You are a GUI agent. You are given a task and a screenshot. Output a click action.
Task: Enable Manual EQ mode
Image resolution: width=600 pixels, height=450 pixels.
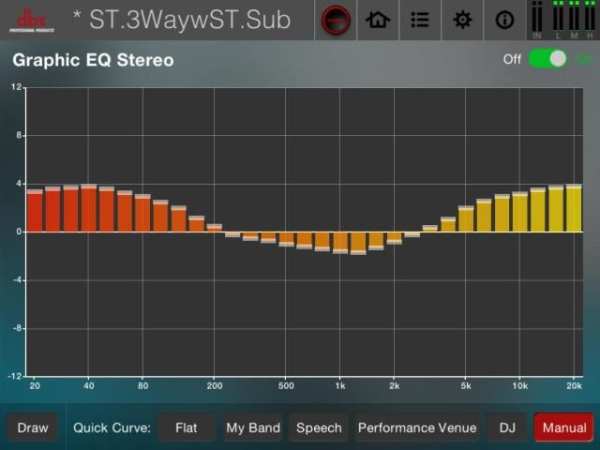tap(564, 427)
